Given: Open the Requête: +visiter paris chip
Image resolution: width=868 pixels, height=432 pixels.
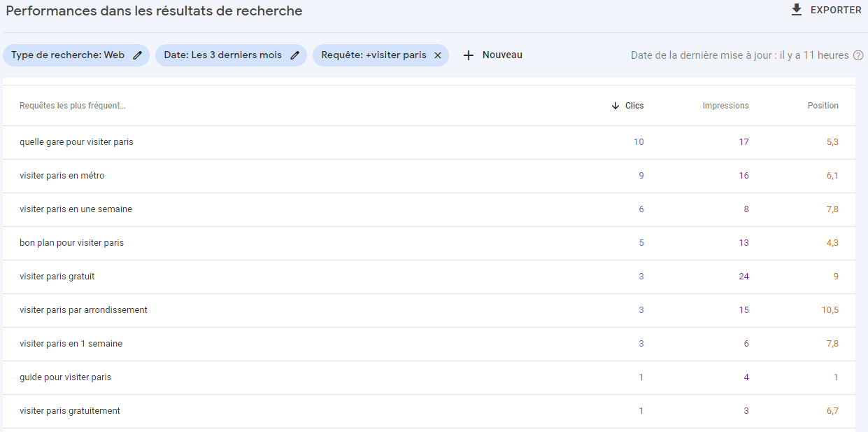Looking at the screenshot, I should [x=373, y=55].
